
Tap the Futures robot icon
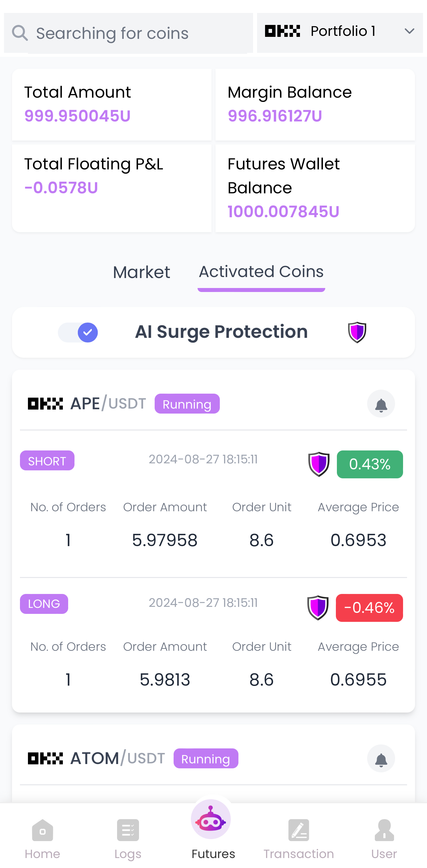coord(211,820)
